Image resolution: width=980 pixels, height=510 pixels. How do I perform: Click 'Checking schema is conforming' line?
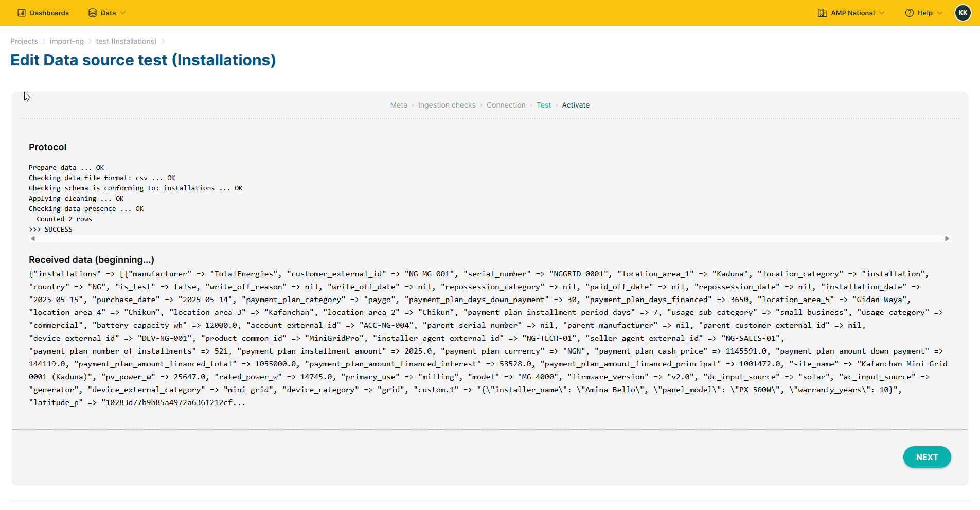tap(136, 188)
